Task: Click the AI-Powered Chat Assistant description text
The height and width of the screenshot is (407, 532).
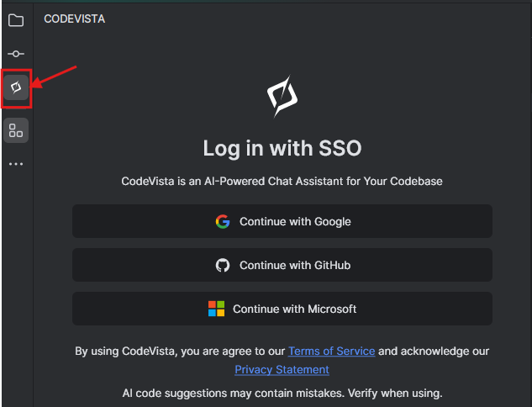Action: tap(282, 182)
